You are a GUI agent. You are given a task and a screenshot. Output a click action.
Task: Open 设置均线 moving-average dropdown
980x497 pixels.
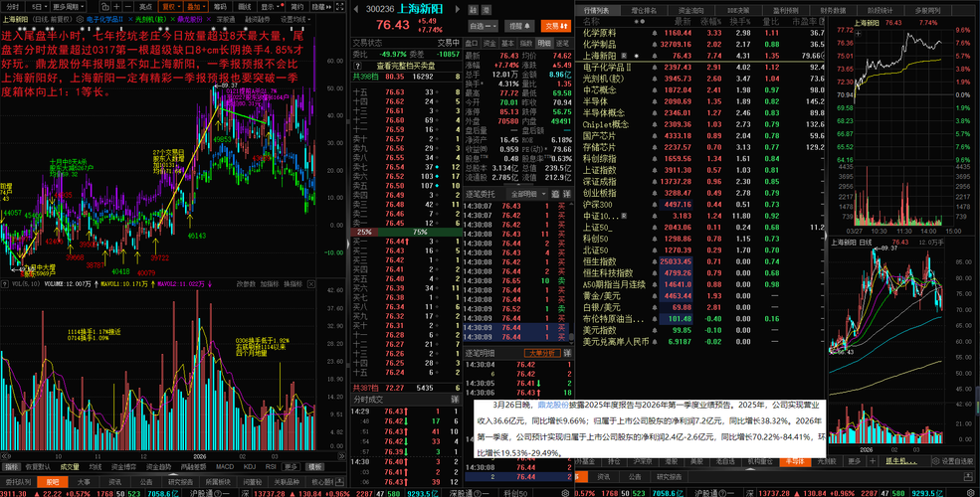[x=294, y=19]
